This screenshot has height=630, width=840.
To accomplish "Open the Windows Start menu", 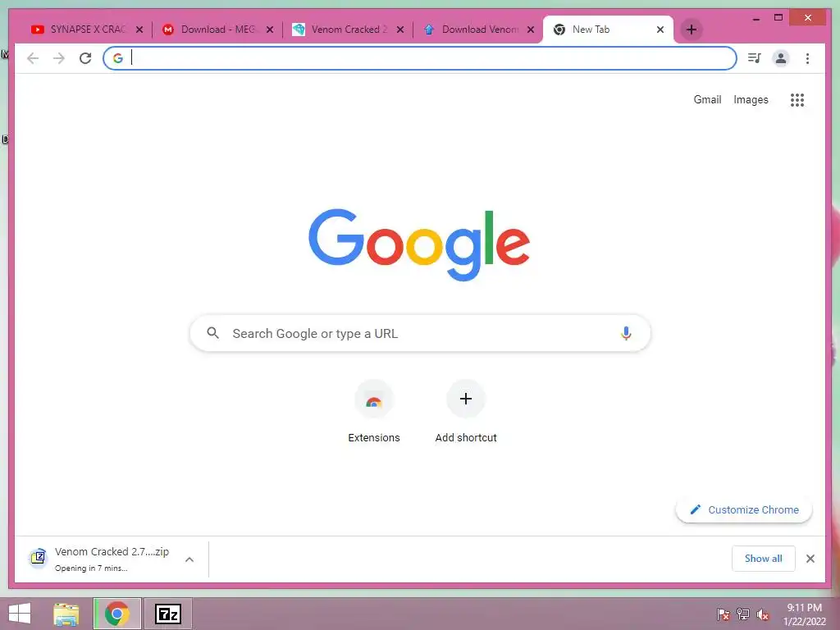I will [x=20, y=614].
